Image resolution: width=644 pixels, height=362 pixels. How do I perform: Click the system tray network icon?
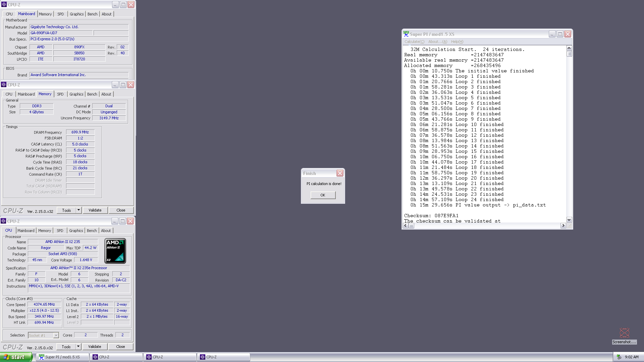[x=619, y=357]
